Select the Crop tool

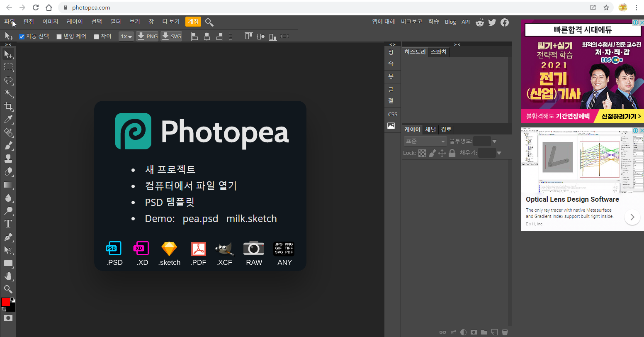tap(8, 107)
